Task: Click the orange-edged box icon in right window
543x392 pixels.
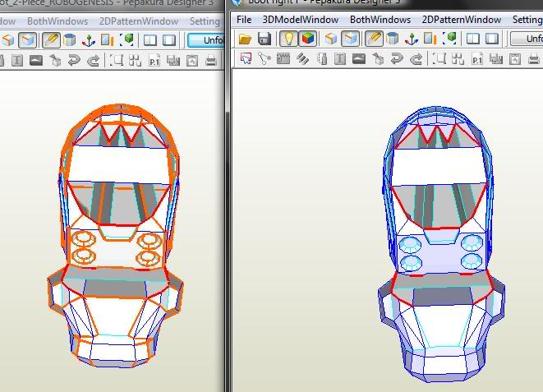Action: point(331,39)
